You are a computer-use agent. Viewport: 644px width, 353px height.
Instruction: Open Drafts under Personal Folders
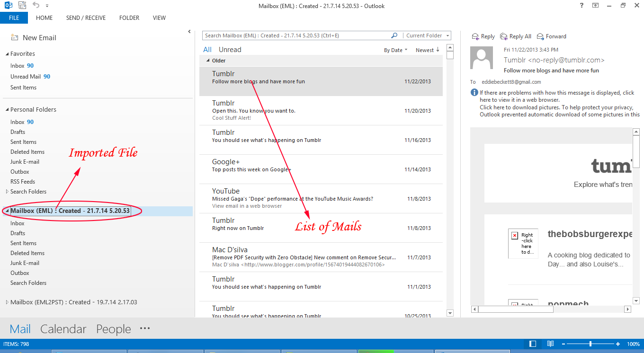click(18, 132)
